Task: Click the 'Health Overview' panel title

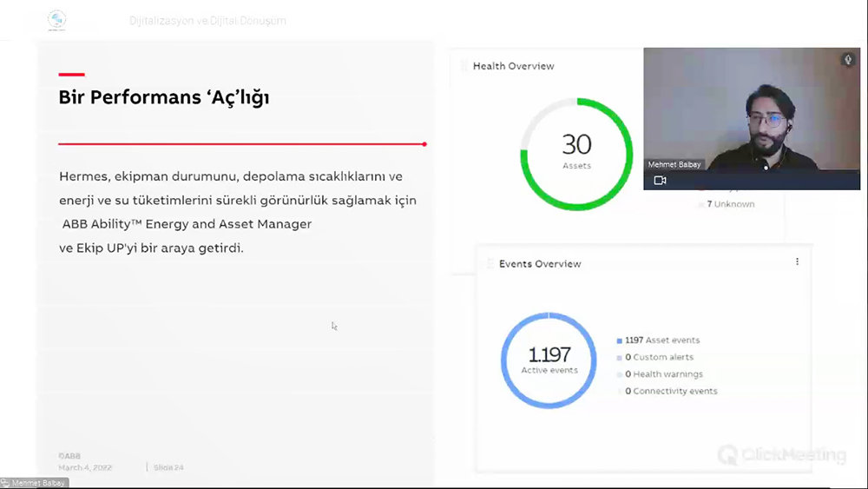Action: 513,66
